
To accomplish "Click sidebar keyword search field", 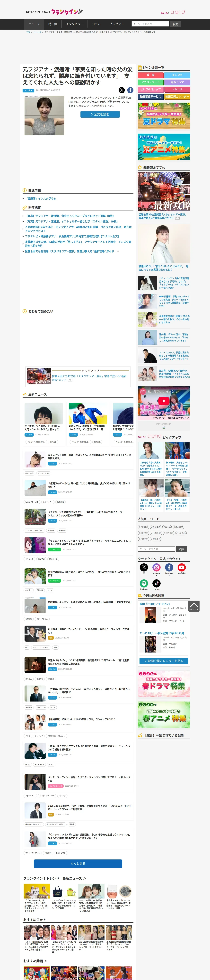I will pos(156,549).
